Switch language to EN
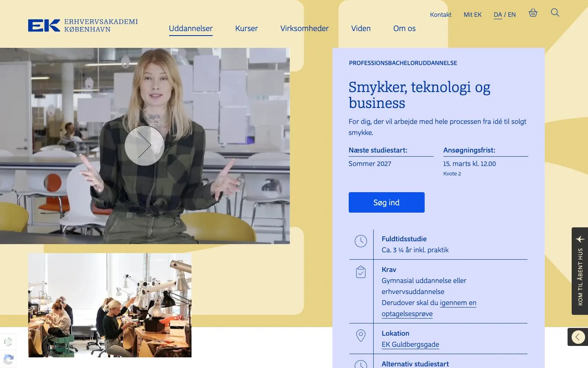This screenshot has height=368, width=588. (512, 15)
